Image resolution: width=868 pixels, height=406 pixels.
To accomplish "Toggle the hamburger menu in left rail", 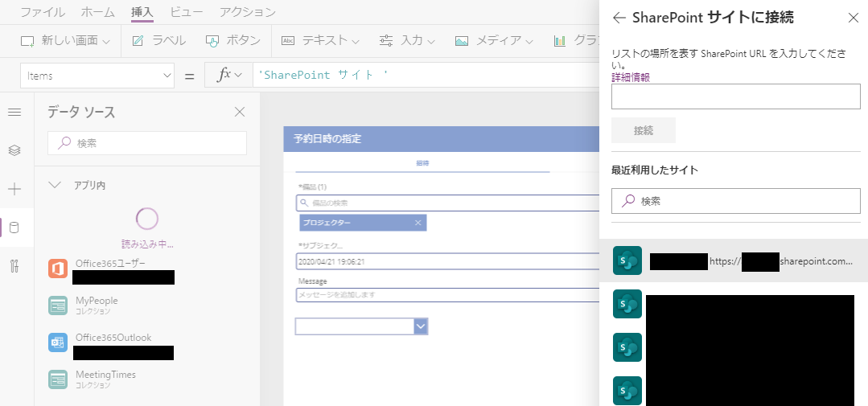I will [x=14, y=113].
